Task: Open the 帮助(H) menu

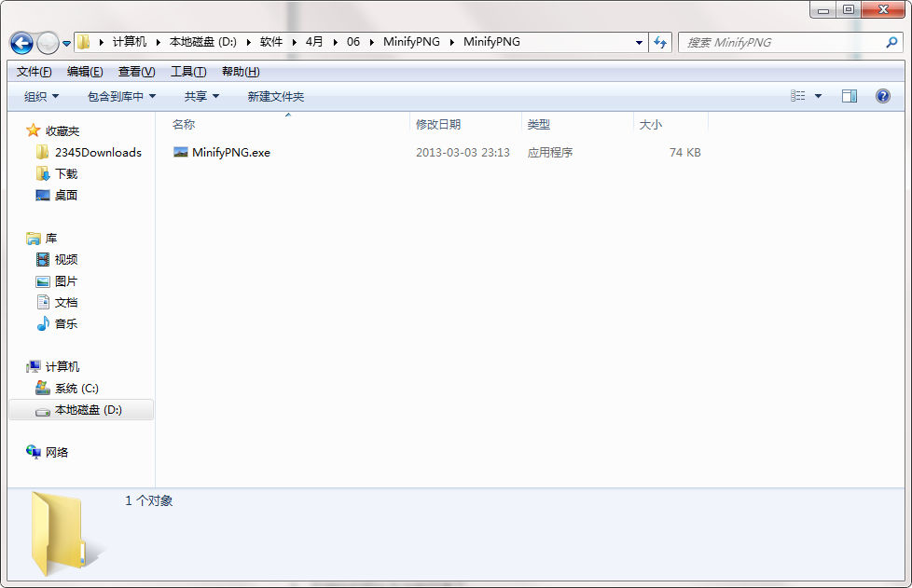Action: [241, 72]
